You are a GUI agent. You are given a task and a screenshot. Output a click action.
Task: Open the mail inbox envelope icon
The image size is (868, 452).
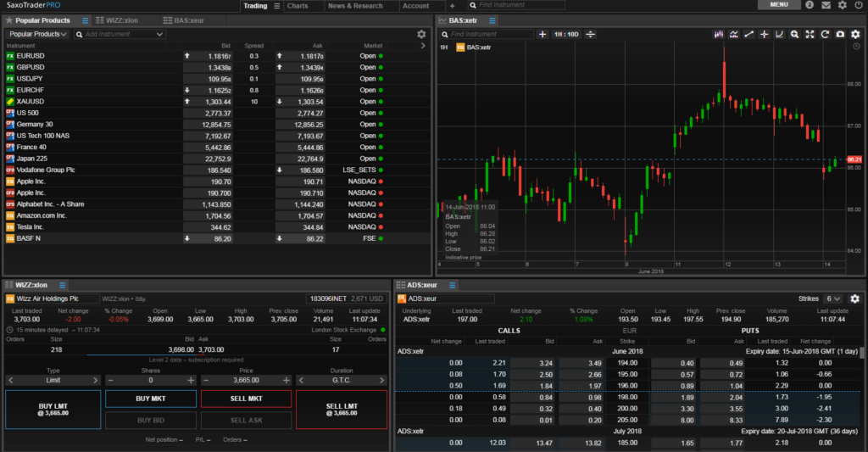(x=826, y=5)
